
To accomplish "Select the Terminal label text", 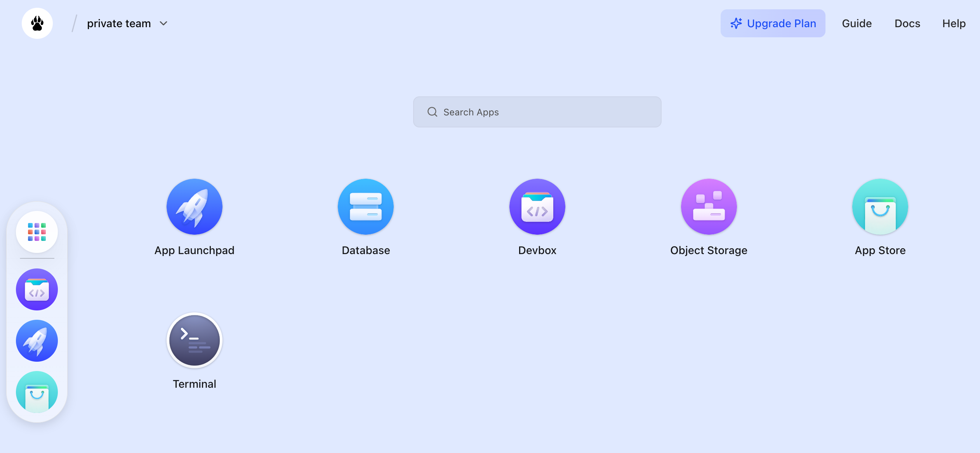I will click(194, 383).
